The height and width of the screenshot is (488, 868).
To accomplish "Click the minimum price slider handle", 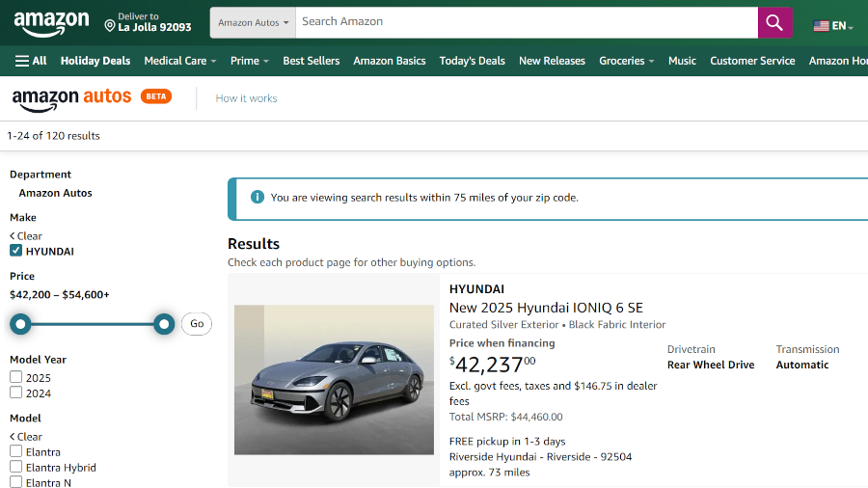I will (20, 324).
